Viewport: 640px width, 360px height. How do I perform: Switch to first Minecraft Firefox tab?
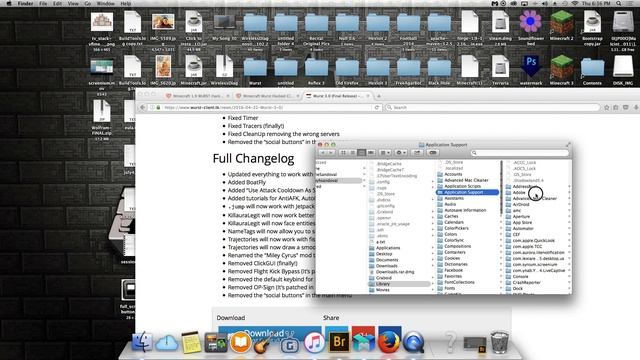(x=197, y=96)
